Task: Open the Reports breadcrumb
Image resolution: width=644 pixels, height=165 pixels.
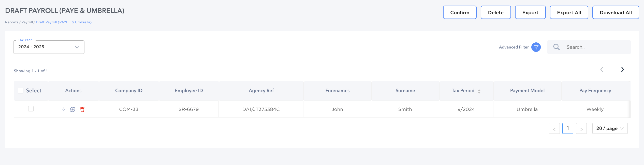Action: (12, 22)
